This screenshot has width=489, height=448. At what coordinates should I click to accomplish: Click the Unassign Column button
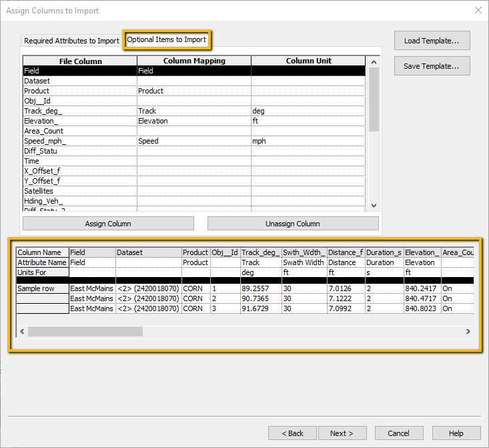[293, 224]
